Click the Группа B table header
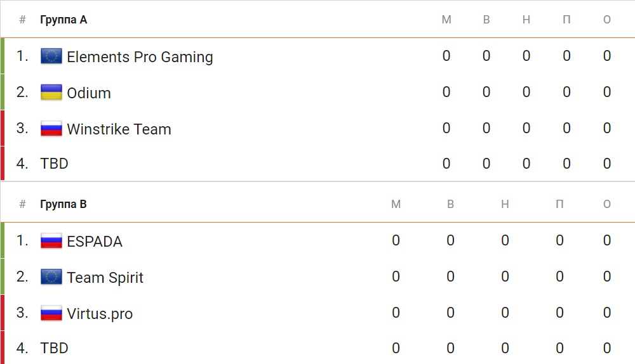 pyautogui.click(x=63, y=204)
